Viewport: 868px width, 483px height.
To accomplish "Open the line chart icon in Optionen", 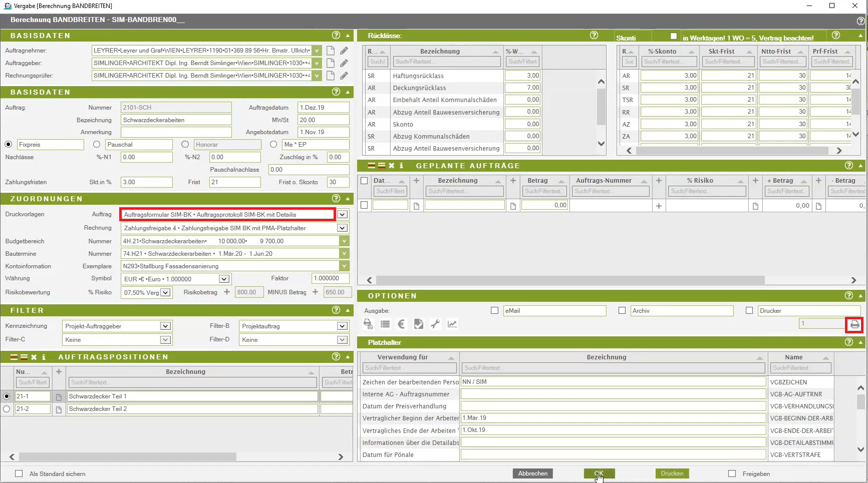I will (452, 324).
